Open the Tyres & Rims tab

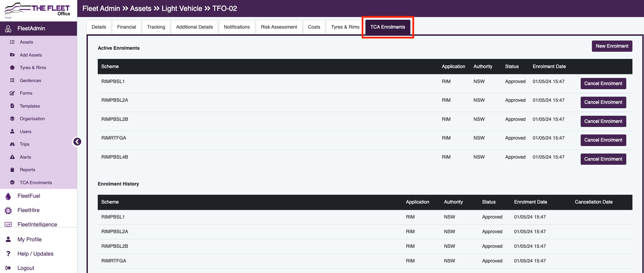(345, 27)
